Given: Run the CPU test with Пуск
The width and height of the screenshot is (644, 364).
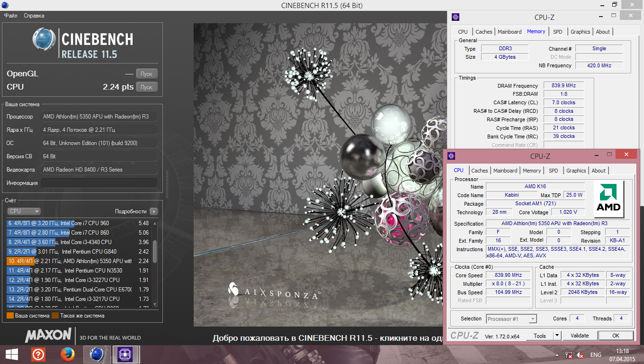Looking at the screenshot, I should pos(147,87).
